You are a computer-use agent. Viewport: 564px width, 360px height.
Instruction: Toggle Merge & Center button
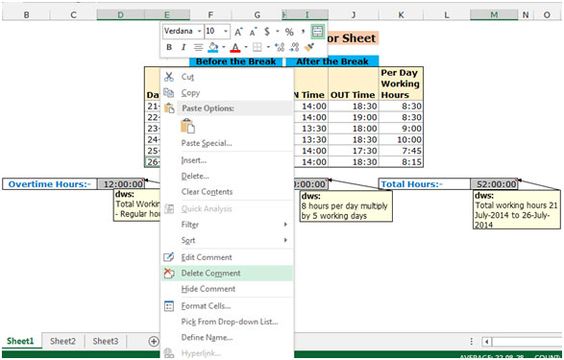click(x=317, y=32)
